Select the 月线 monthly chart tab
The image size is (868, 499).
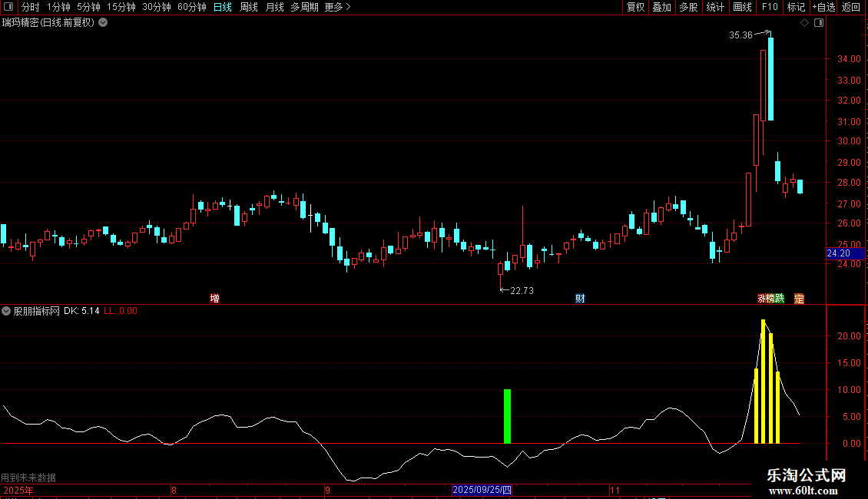pyautogui.click(x=274, y=7)
